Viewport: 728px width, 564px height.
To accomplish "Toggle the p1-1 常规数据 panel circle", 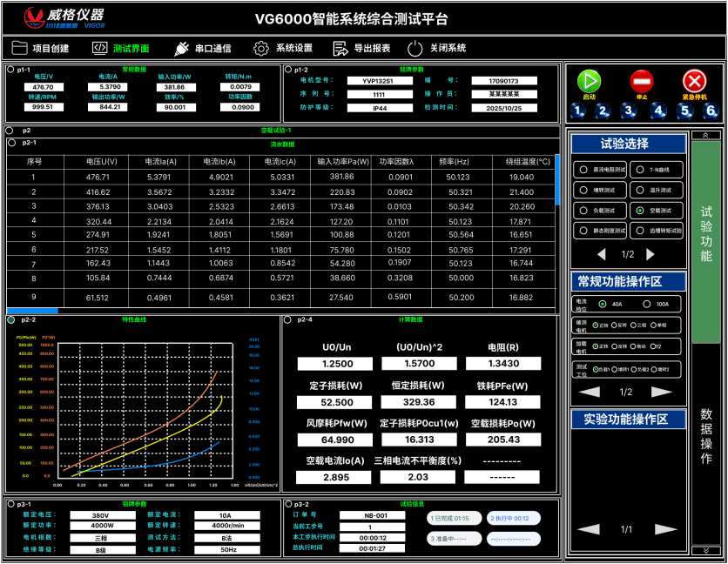I will (10, 70).
